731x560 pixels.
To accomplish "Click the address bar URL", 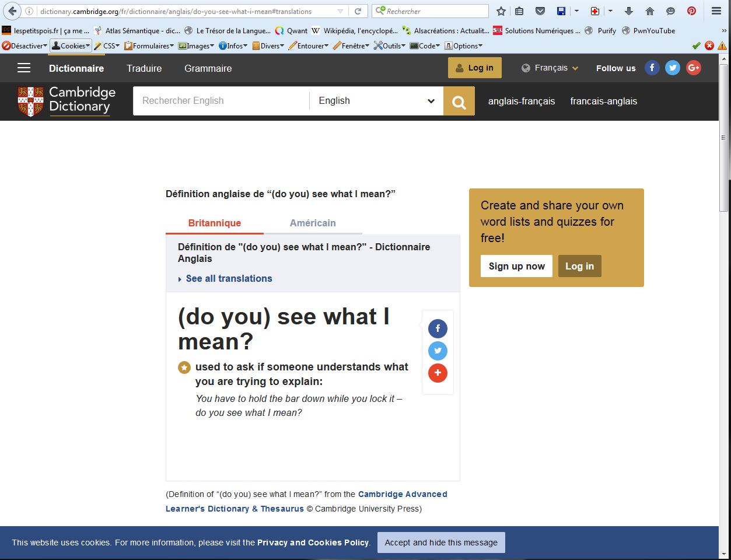I will 176,11.
